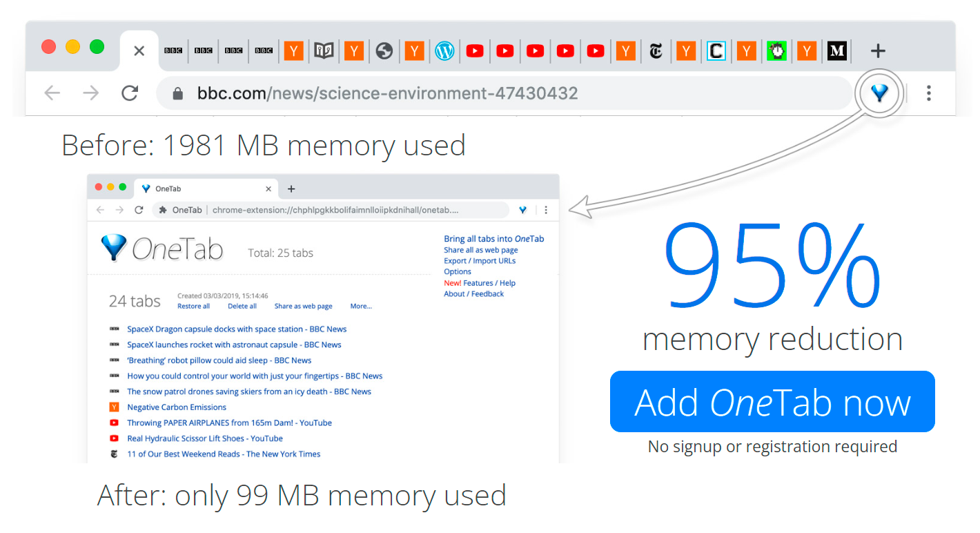The height and width of the screenshot is (533, 980).
Task: Click the new tab plus icon
Action: coord(877,50)
